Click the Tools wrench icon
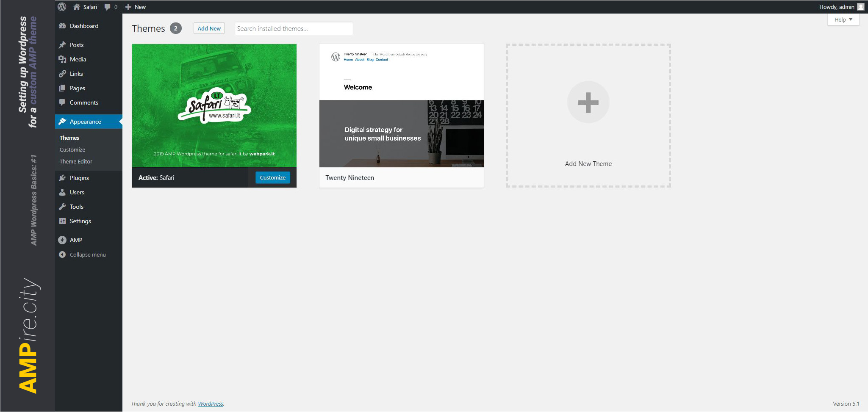Screen dimensions: 868x412 point(62,207)
